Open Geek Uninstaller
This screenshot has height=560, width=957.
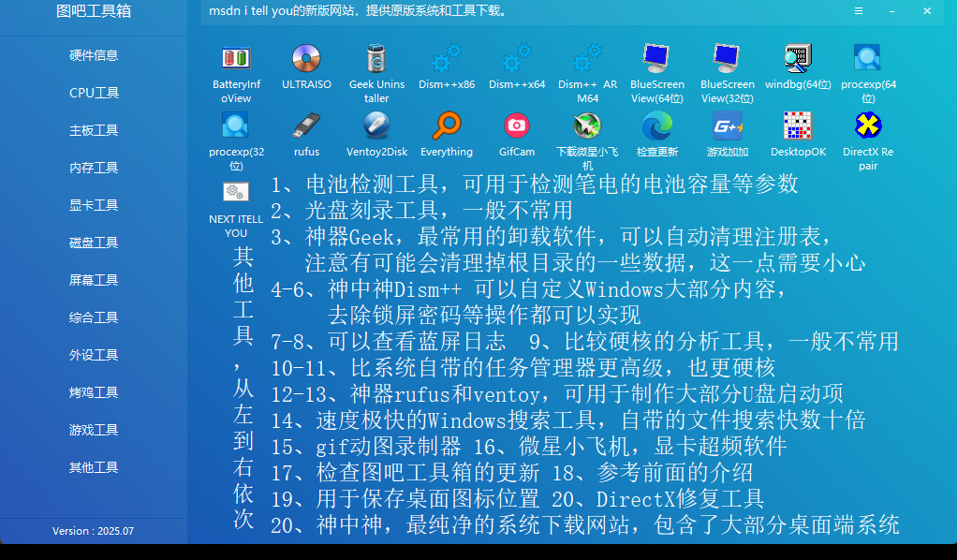click(376, 59)
